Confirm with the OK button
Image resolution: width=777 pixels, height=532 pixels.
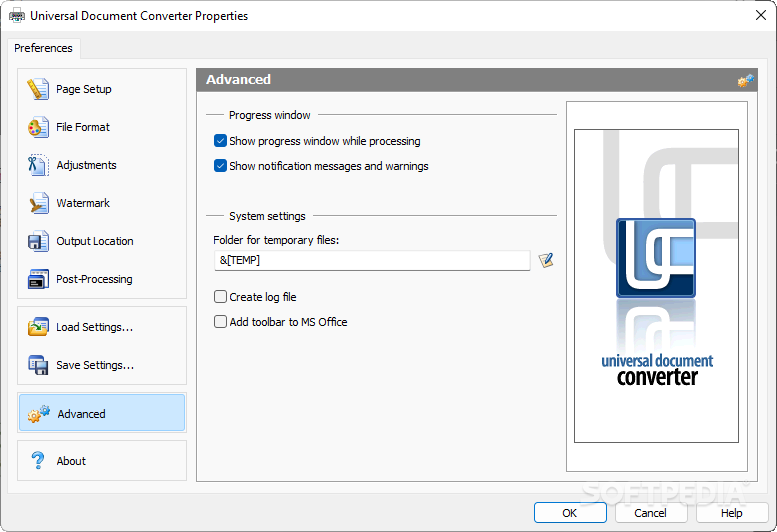click(570, 513)
